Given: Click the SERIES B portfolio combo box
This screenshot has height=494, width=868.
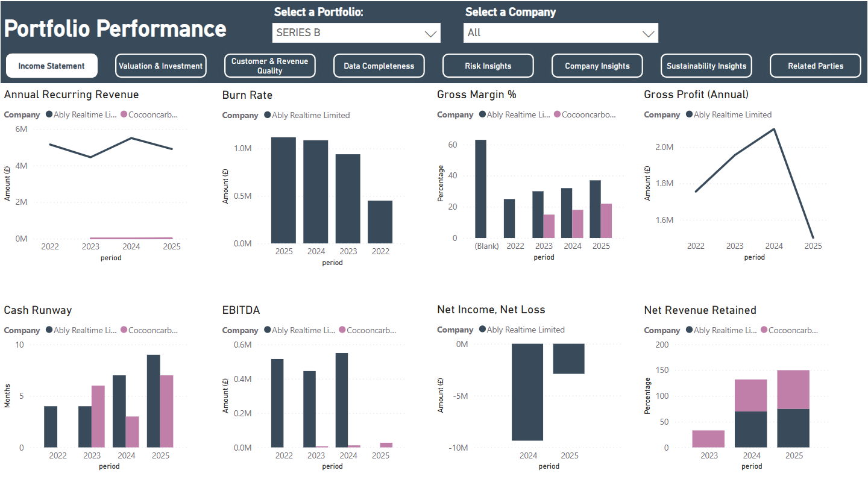Looking at the screenshot, I should (x=356, y=33).
